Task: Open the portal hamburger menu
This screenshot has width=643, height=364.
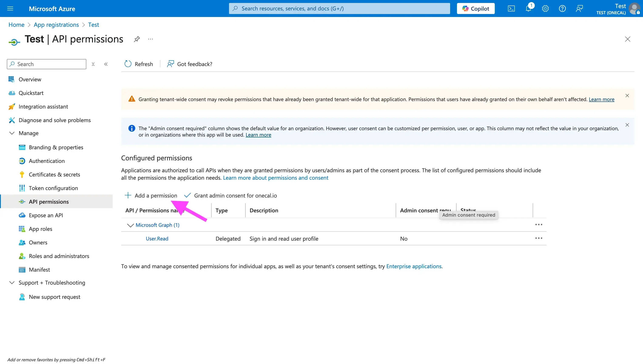Action: [x=10, y=8]
